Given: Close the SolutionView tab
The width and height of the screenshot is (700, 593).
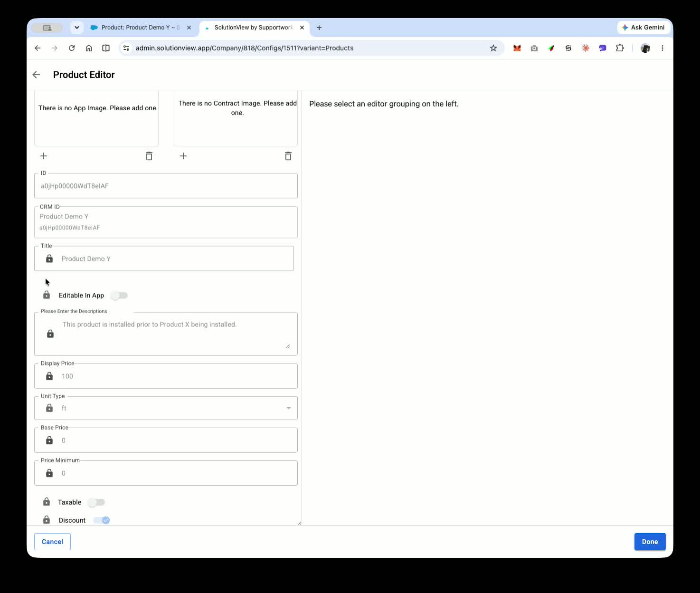Looking at the screenshot, I should 302,28.
